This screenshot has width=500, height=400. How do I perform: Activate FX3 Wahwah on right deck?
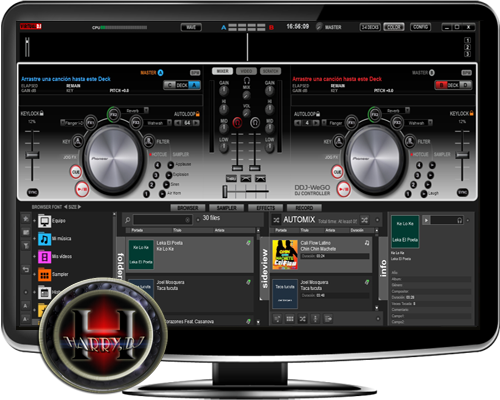tap(397, 122)
